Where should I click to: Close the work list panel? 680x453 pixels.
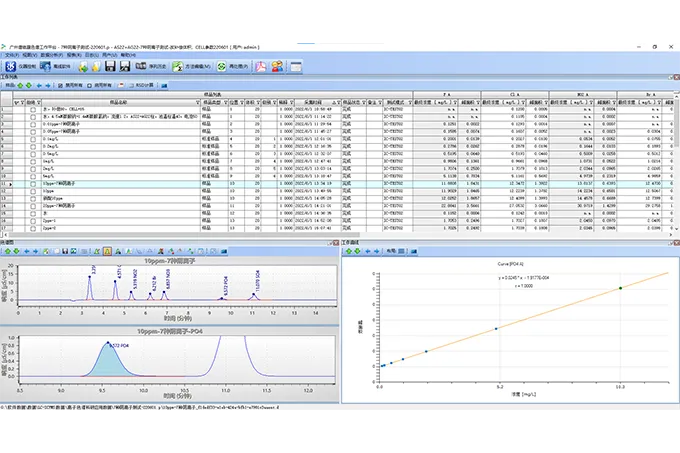point(677,77)
